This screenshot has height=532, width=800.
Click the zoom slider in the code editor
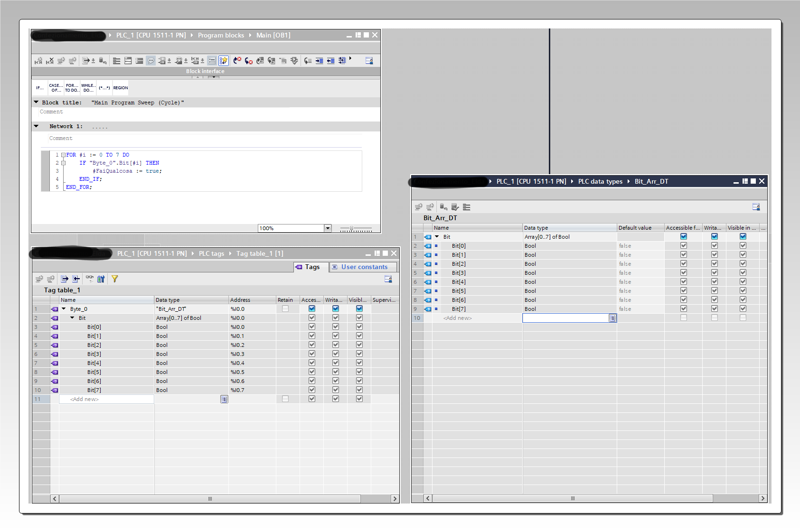pos(352,229)
